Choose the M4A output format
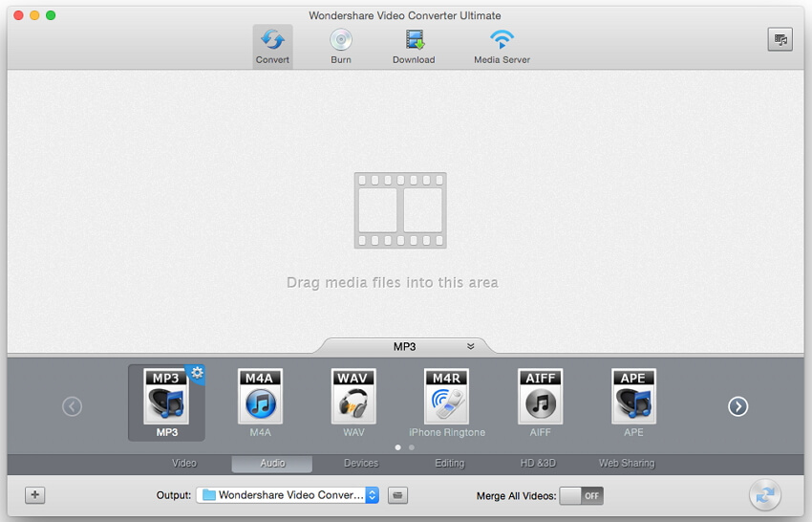This screenshot has width=812, height=522. 260,402
